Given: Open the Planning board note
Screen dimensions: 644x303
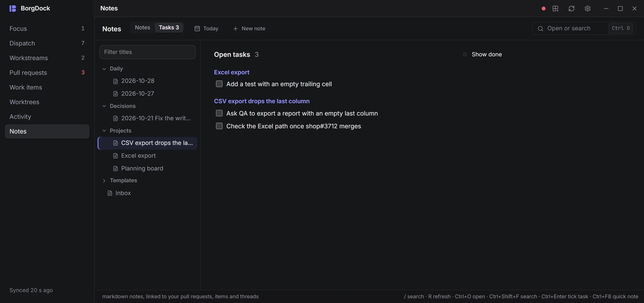Looking at the screenshot, I should pyautogui.click(x=148, y=169).
